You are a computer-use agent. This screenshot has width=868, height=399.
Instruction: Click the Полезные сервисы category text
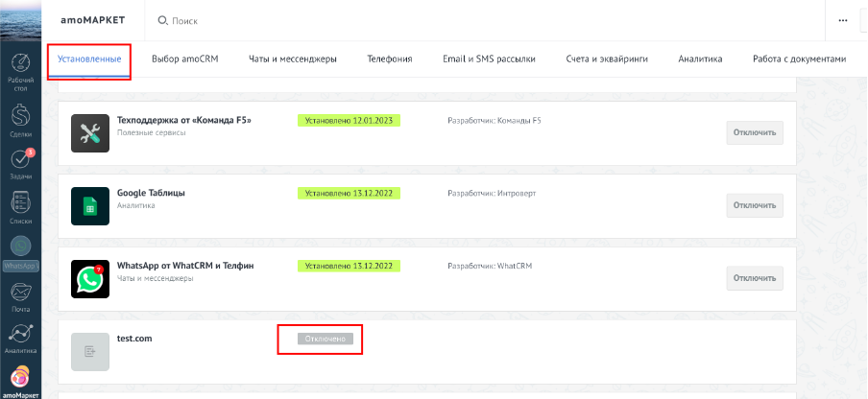tap(151, 132)
